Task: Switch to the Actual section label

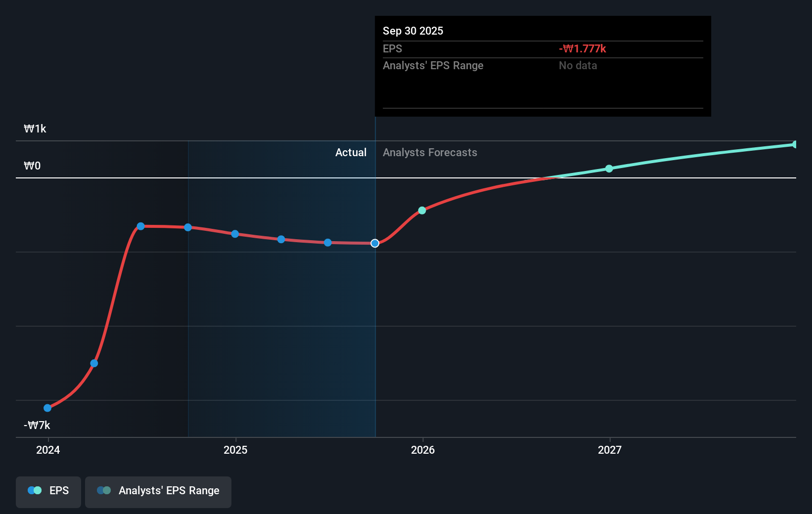Action: coord(351,152)
